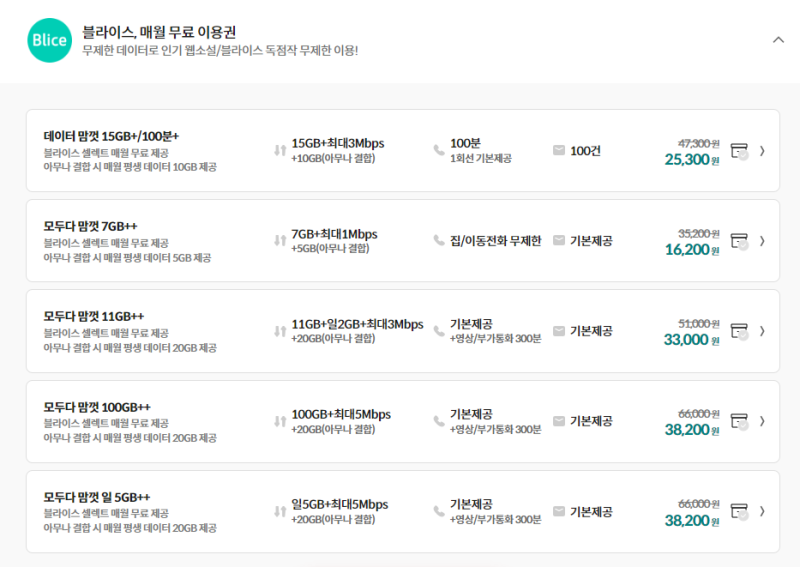Image resolution: width=800 pixels, height=567 pixels.
Task: Click the Blice logo icon
Action: [x=49, y=40]
